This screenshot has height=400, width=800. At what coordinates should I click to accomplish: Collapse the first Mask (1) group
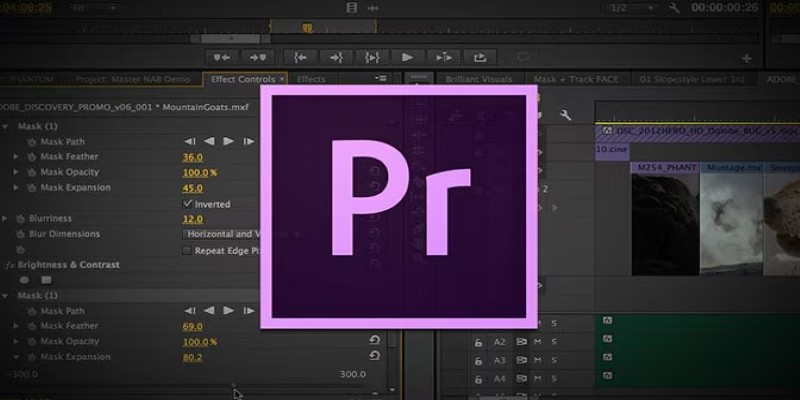click(x=5, y=126)
